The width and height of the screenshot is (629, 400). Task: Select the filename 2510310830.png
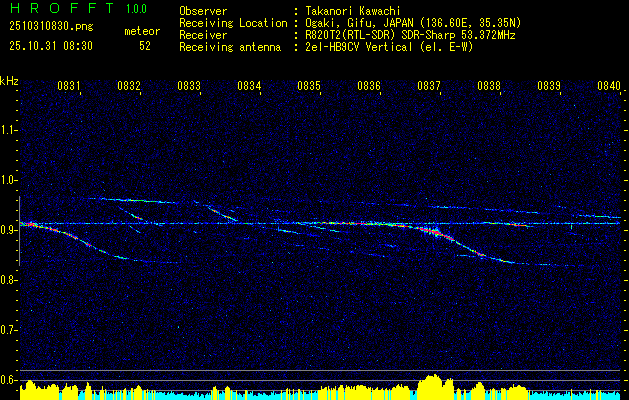pyautogui.click(x=51, y=27)
